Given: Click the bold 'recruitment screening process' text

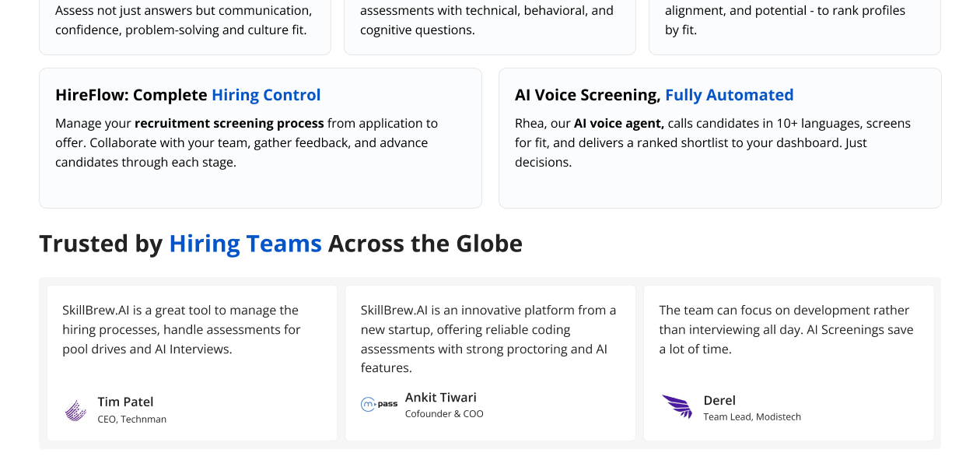Looking at the screenshot, I should (229, 123).
